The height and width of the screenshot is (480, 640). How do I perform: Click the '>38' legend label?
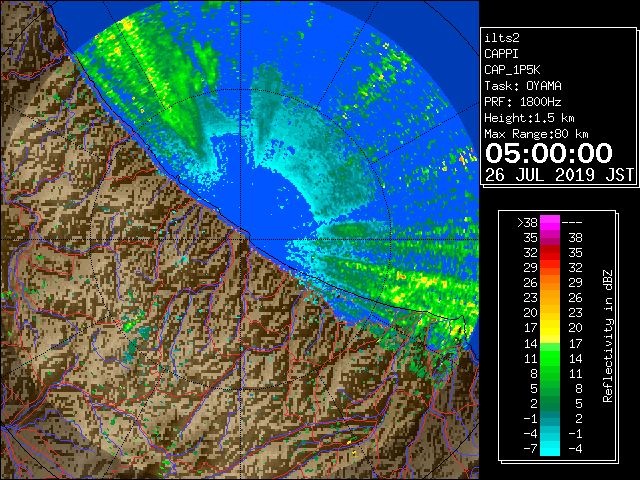[x=527, y=223]
